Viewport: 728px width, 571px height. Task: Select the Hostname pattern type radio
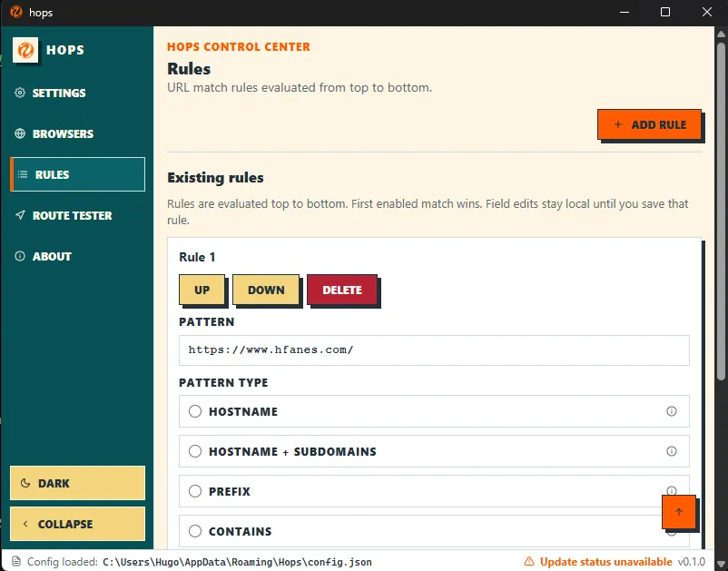195,411
